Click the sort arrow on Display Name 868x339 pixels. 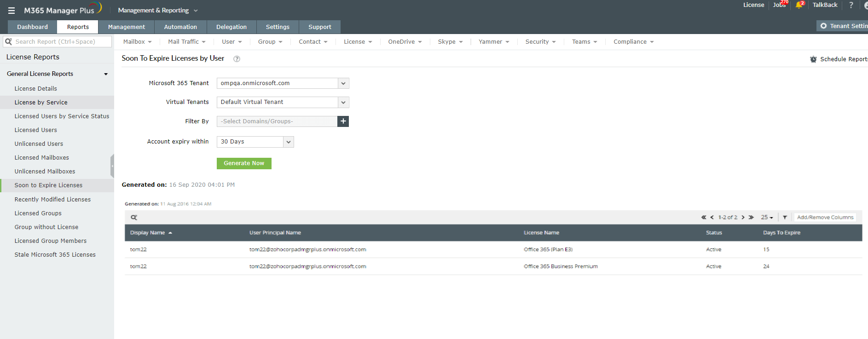pos(170,233)
